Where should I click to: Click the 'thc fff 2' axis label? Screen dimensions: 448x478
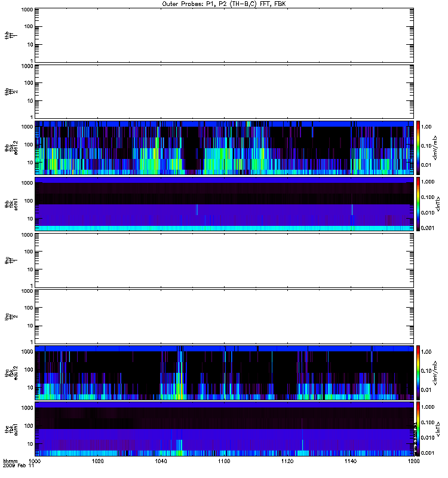click(11, 317)
